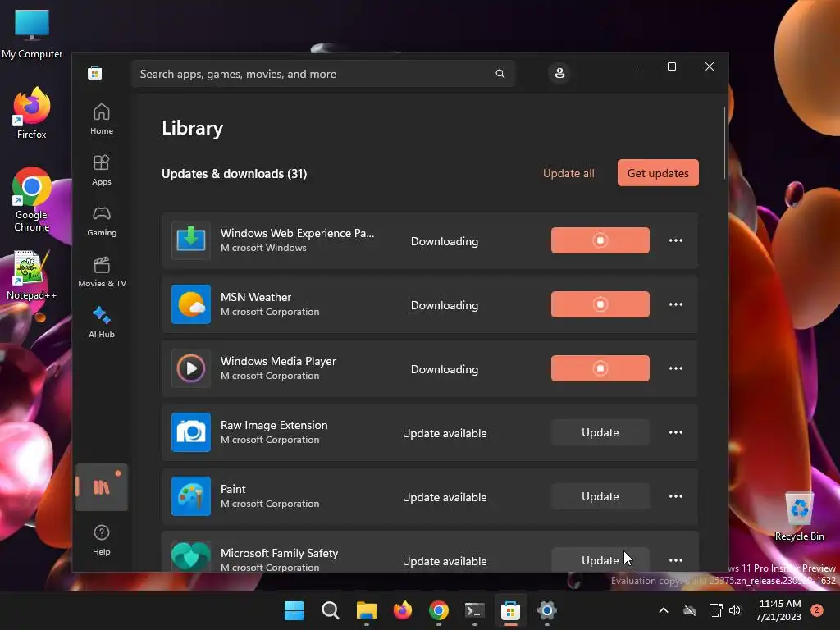Focus the Store search box
The width and height of the screenshot is (840, 630).
point(323,74)
